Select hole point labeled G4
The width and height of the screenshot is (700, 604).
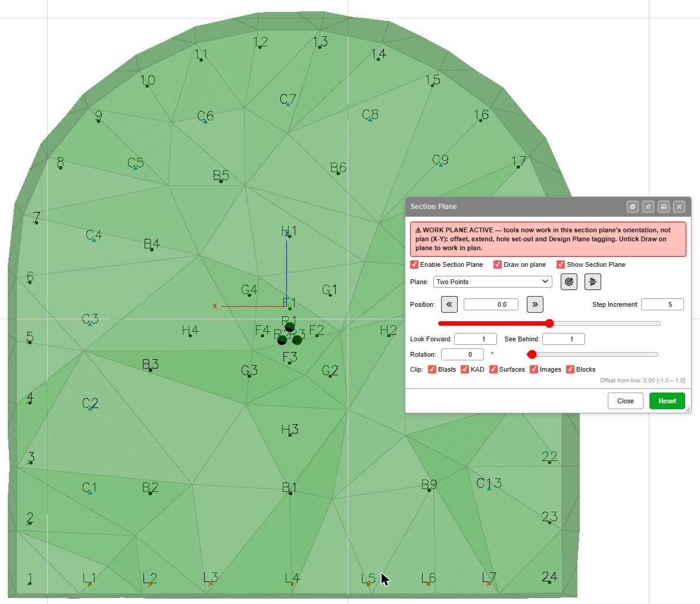point(249,295)
